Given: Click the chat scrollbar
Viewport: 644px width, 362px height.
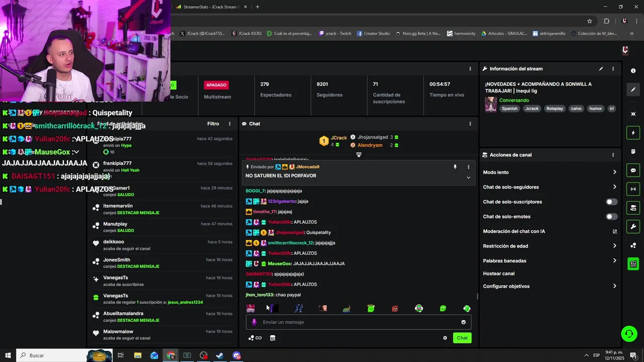Looking at the screenshot, I should pos(477,297).
